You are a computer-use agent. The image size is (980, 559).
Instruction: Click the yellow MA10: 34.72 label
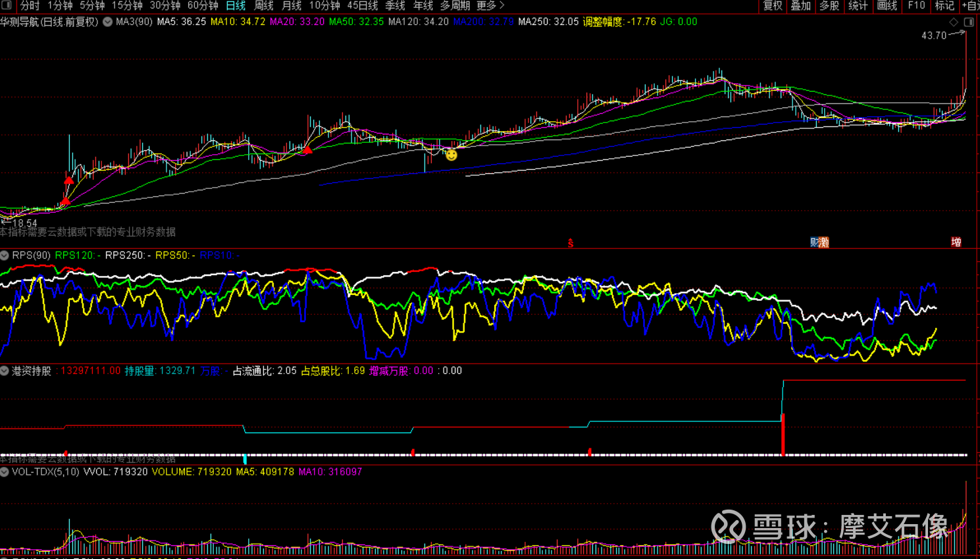238,22
